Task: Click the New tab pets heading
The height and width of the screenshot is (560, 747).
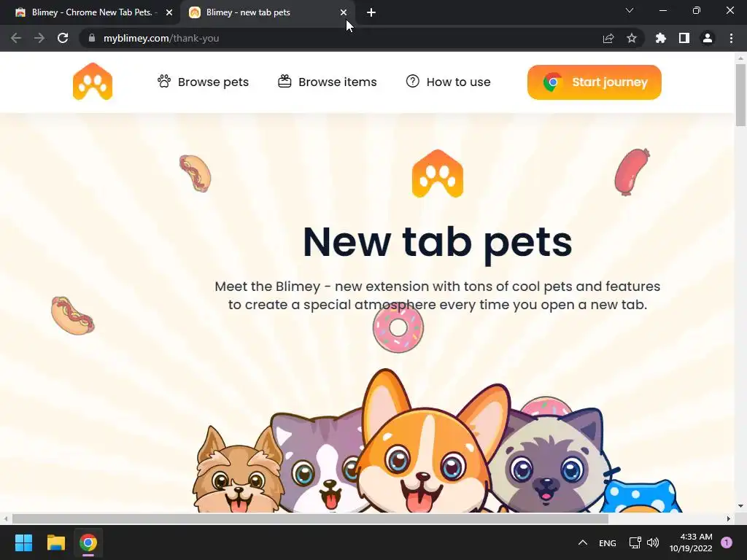Action: pyautogui.click(x=438, y=242)
